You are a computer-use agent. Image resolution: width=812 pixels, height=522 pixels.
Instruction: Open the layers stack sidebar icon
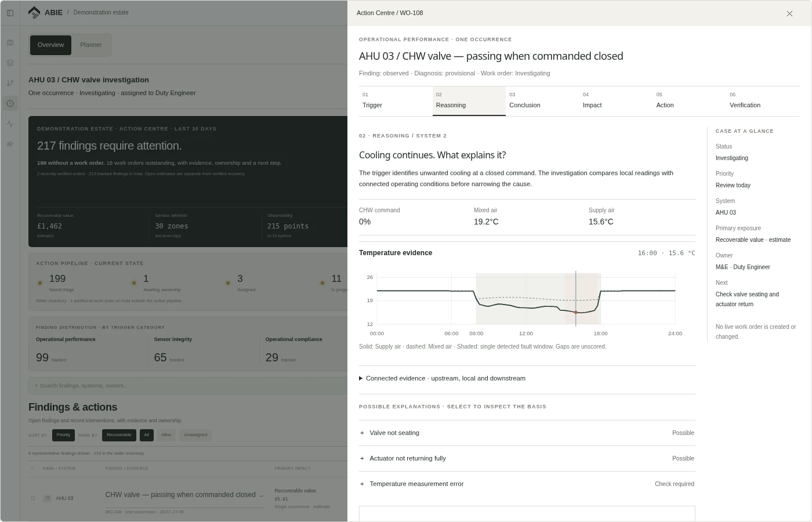coord(10,63)
